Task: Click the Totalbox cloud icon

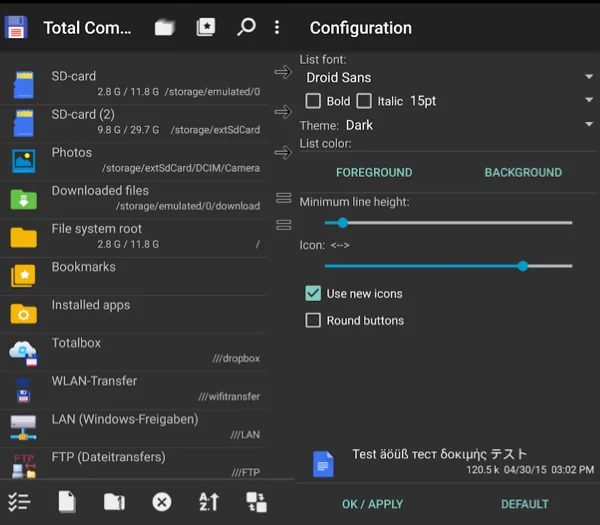Action: (24, 353)
